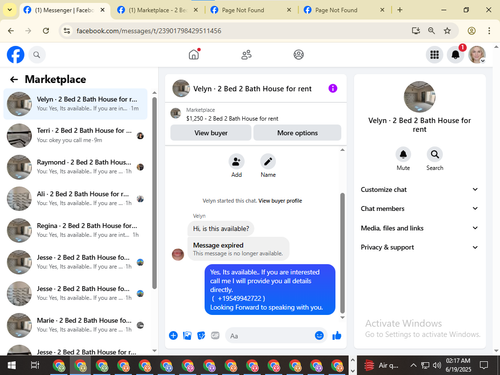This screenshot has height=375, width=500.
Task: Open the Chrome profile icon in toolbar
Action: pos(471,31)
